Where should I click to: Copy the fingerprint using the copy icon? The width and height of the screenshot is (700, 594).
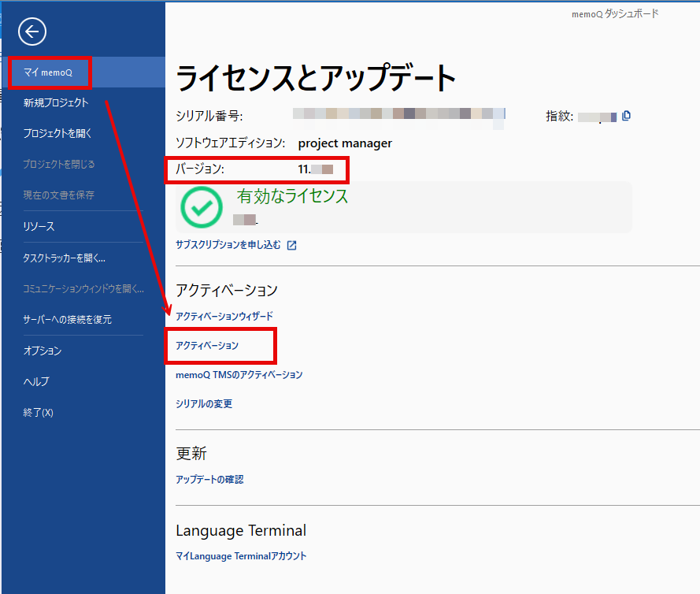pyautogui.click(x=626, y=116)
